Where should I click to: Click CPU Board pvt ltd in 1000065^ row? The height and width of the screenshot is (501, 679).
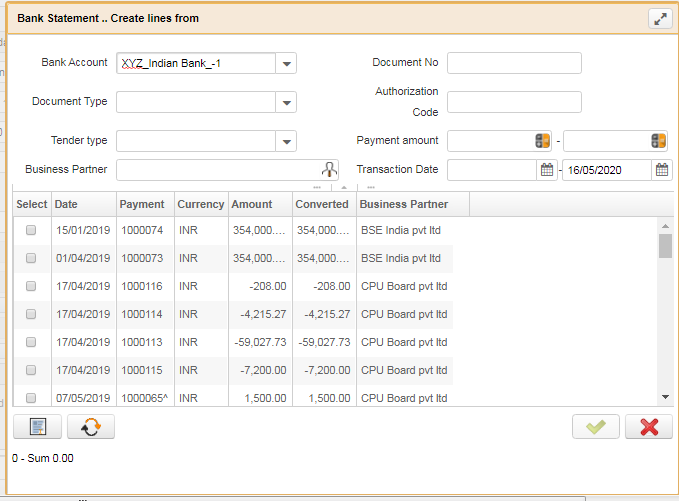(404, 398)
